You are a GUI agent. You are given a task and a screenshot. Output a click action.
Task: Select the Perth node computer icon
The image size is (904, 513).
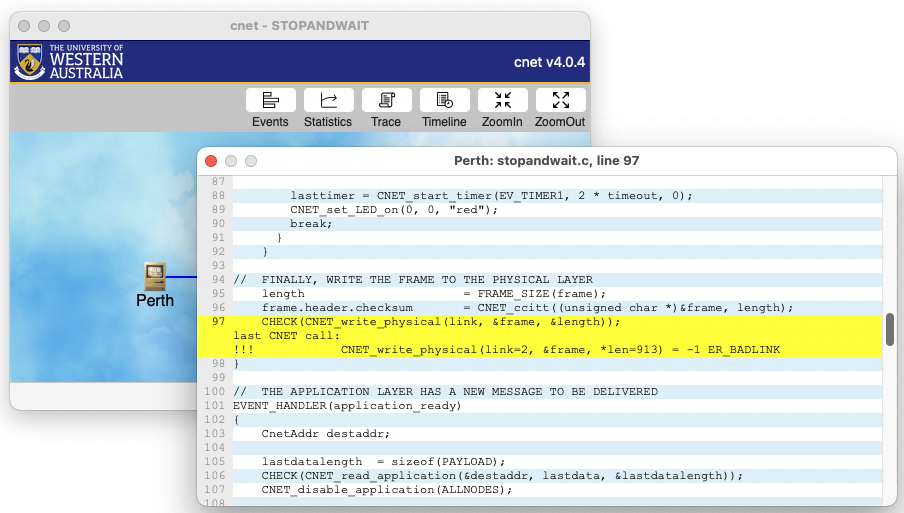click(154, 275)
